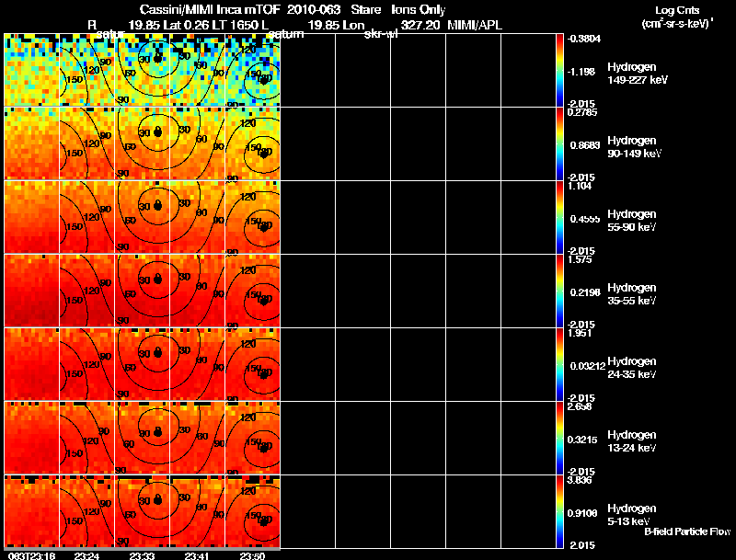Click the Log Cnts units header

point(676,17)
